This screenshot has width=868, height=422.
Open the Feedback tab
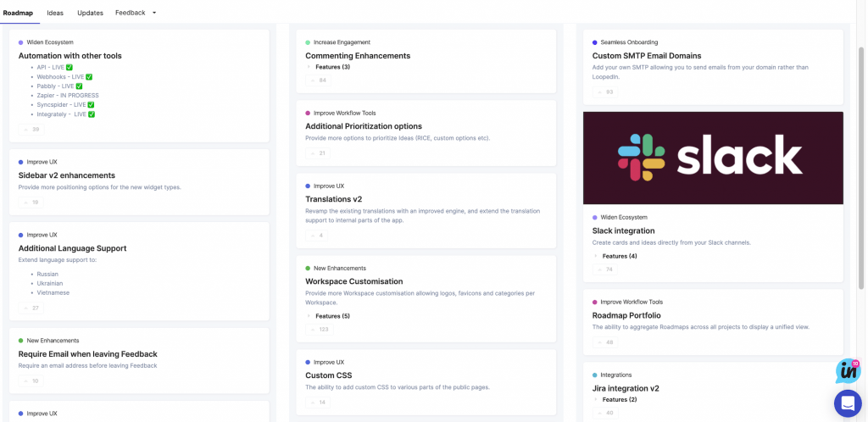tap(130, 13)
